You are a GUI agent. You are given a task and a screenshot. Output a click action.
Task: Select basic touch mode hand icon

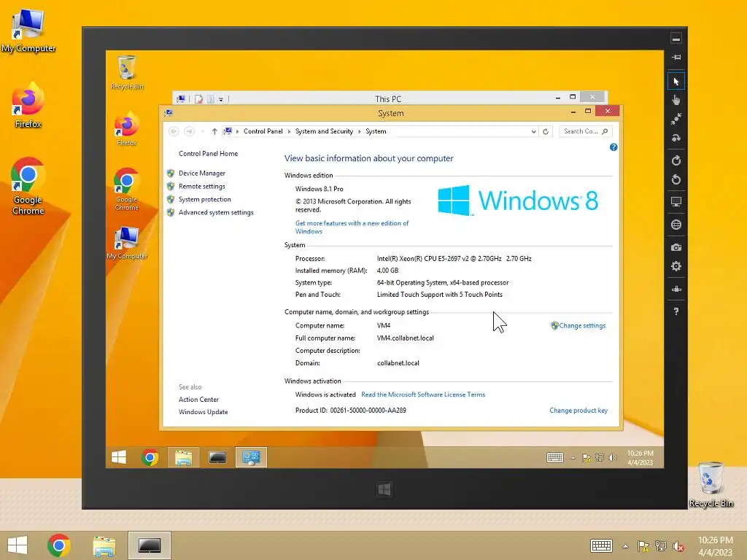(x=676, y=100)
